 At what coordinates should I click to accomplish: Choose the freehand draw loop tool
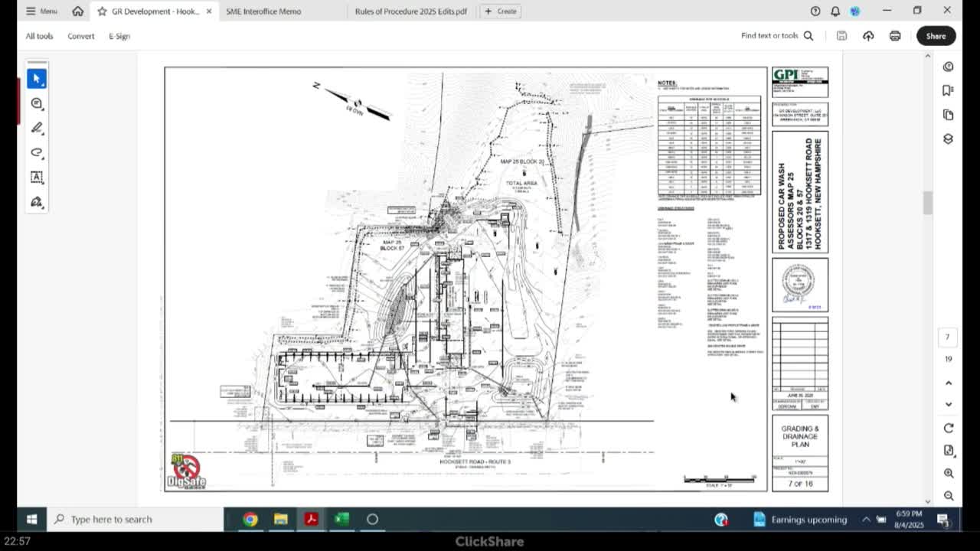click(37, 152)
